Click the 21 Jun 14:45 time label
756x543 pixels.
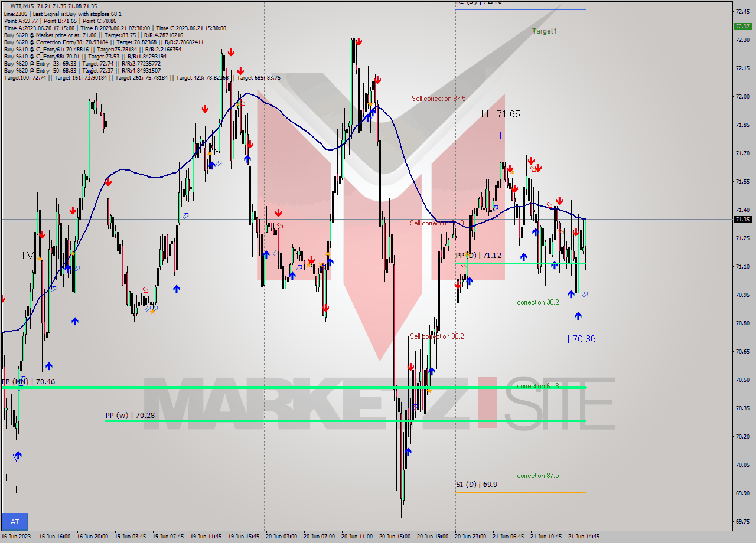pos(584,537)
